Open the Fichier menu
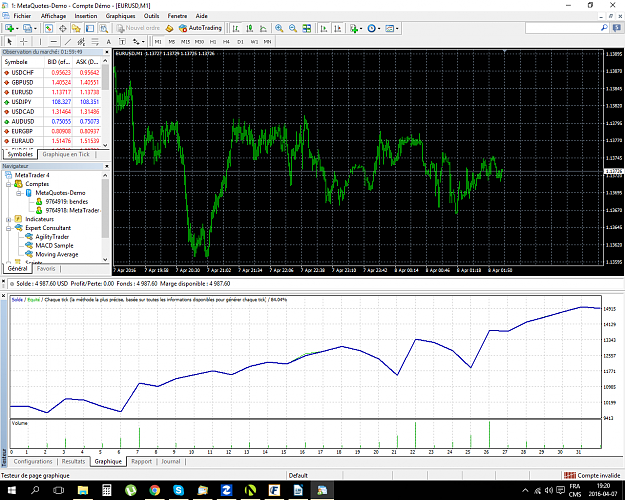 click(x=22, y=16)
